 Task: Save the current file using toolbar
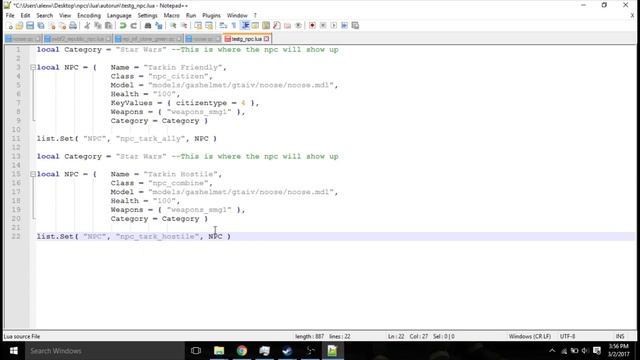(30, 26)
